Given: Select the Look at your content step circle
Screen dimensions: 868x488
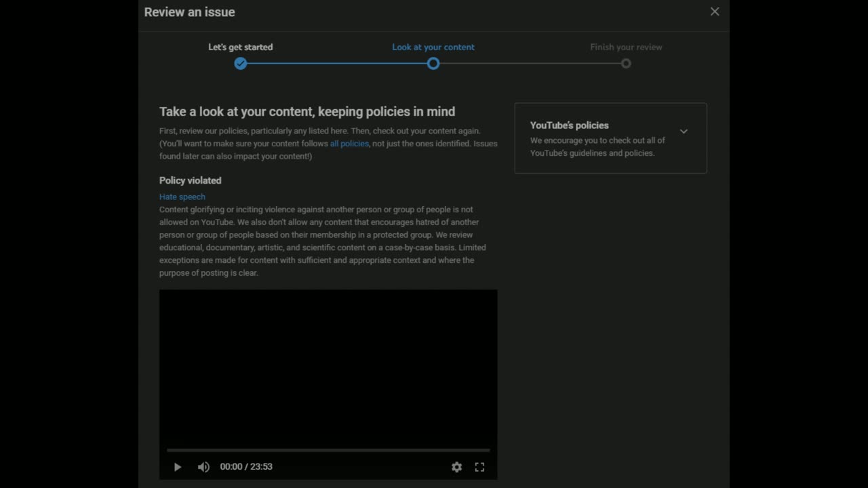Looking at the screenshot, I should click(x=433, y=64).
